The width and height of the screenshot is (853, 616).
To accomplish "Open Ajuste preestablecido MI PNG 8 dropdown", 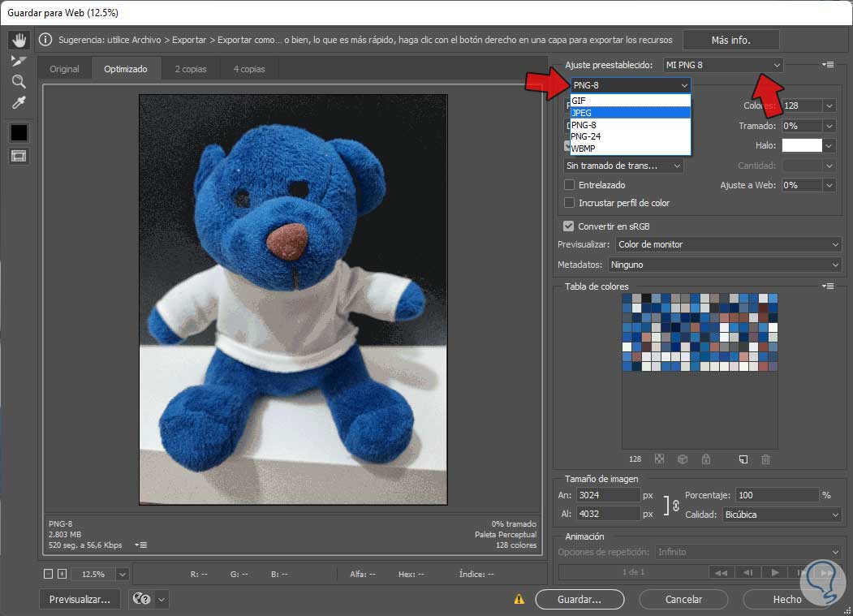I will pyautogui.click(x=723, y=65).
